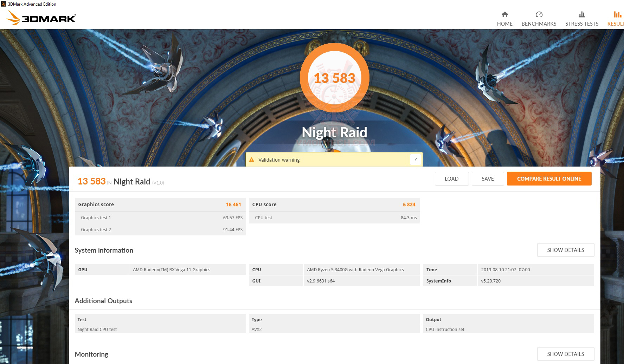624x364 pixels.
Task: Select the RESULTS tab label
Action: (616, 24)
